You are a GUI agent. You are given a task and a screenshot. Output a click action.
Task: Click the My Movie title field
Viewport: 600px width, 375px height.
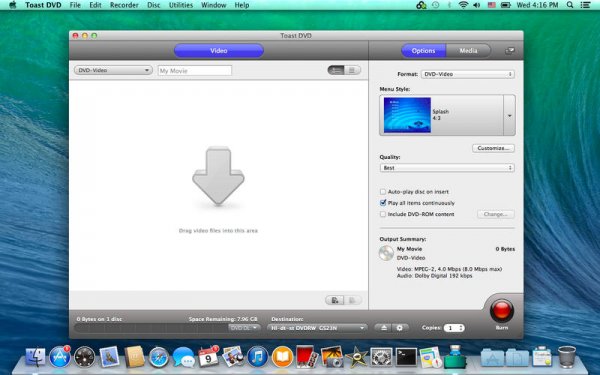click(x=195, y=70)
